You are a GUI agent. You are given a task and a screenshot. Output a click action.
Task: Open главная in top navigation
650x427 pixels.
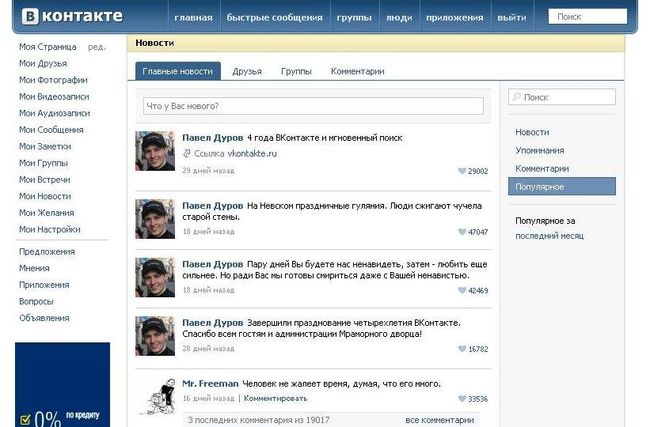[x=193, y=17]
